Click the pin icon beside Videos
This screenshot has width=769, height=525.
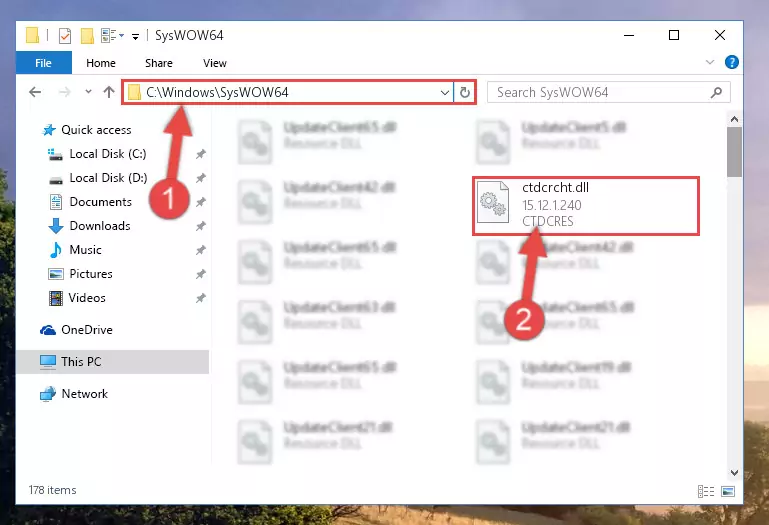tap(201, 298)
